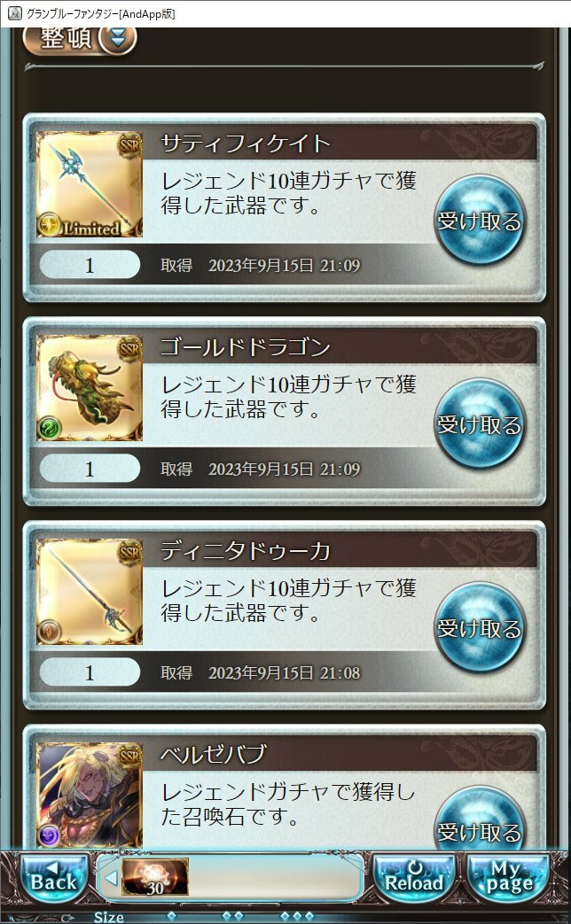Viewport: 571px width, 924px height.
Task: Go back using the Back button
Action: coord(54,880)
